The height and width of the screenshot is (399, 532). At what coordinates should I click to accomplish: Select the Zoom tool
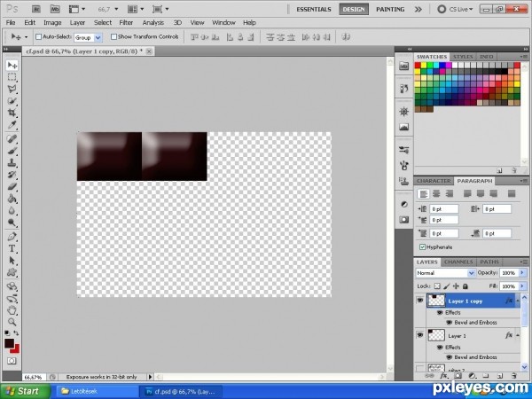point(12,322)
